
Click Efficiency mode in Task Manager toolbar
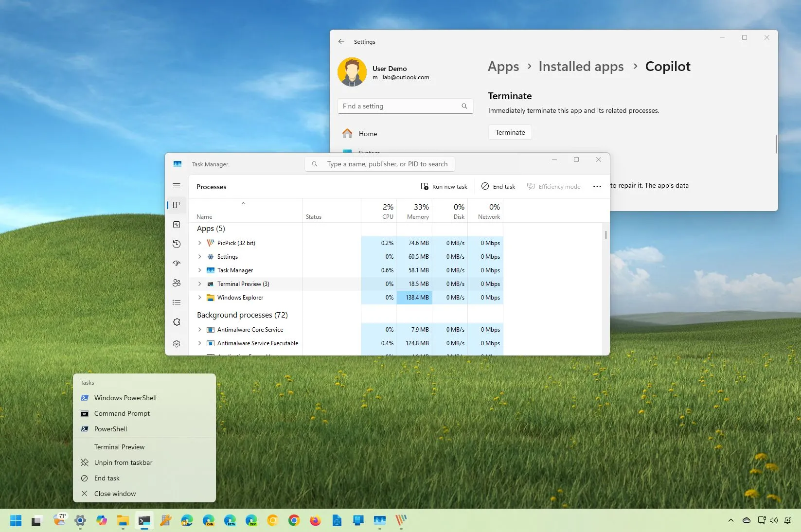click(554, 187)
